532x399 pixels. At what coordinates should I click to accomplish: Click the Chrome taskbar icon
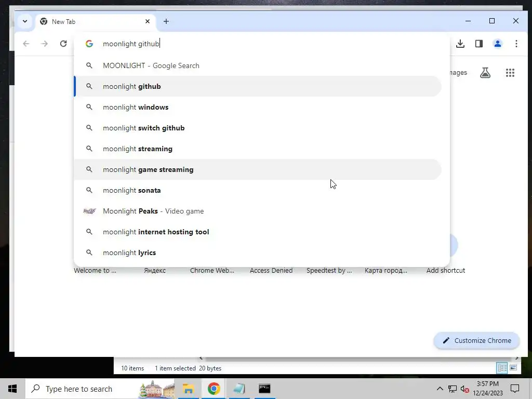coord(214,389)
